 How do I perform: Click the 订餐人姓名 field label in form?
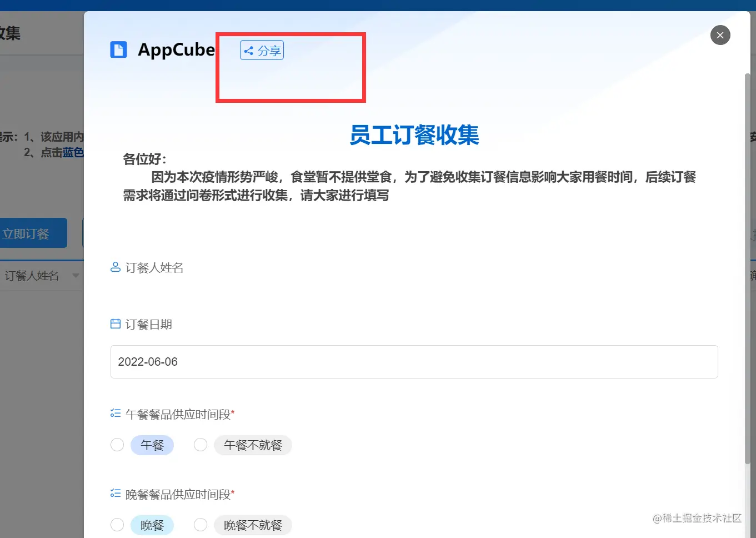(x=154, y=268)
